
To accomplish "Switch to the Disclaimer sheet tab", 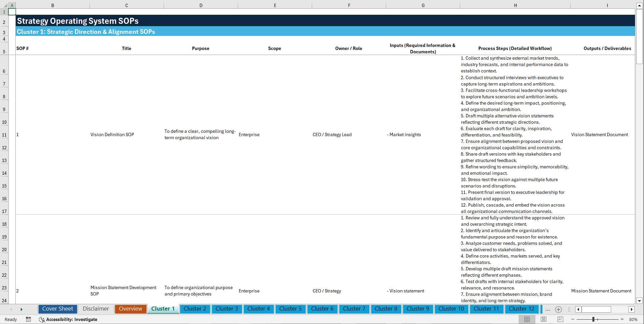I will pyautogui.click(x=96, y=309).
